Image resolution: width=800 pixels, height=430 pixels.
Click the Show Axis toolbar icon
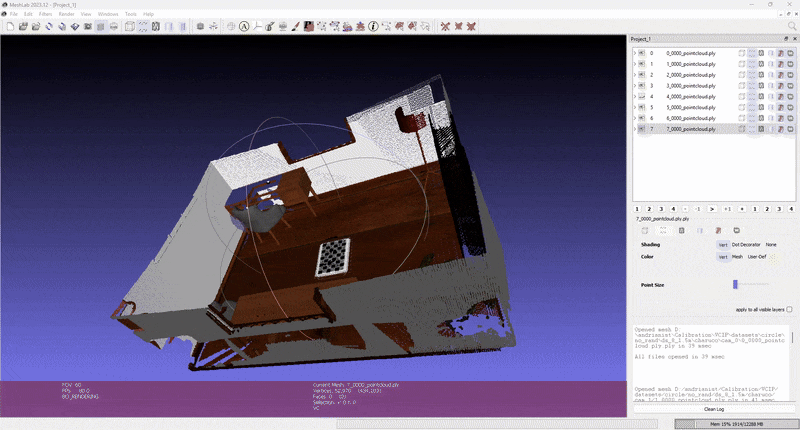click(x=259, y=26)
